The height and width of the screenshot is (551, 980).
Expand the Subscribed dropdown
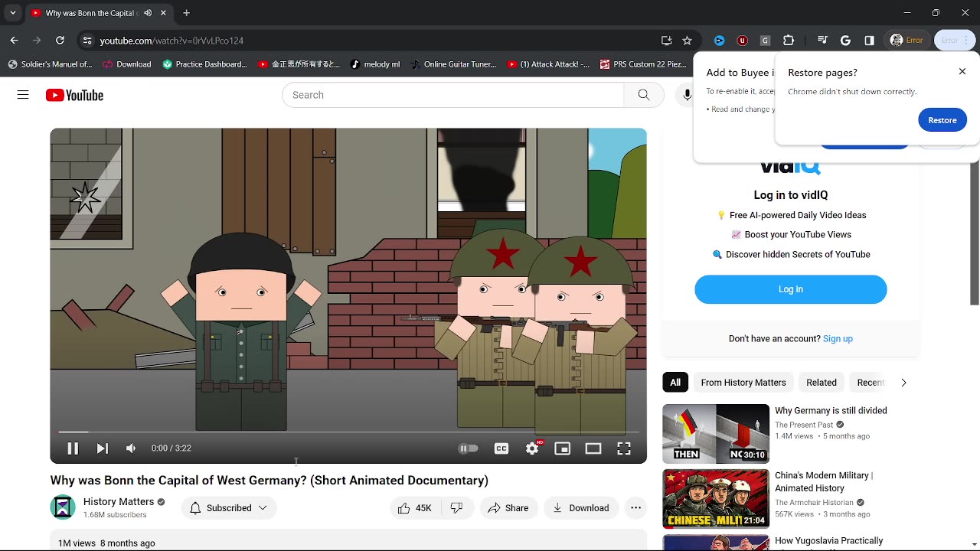(x=229, y=508)
